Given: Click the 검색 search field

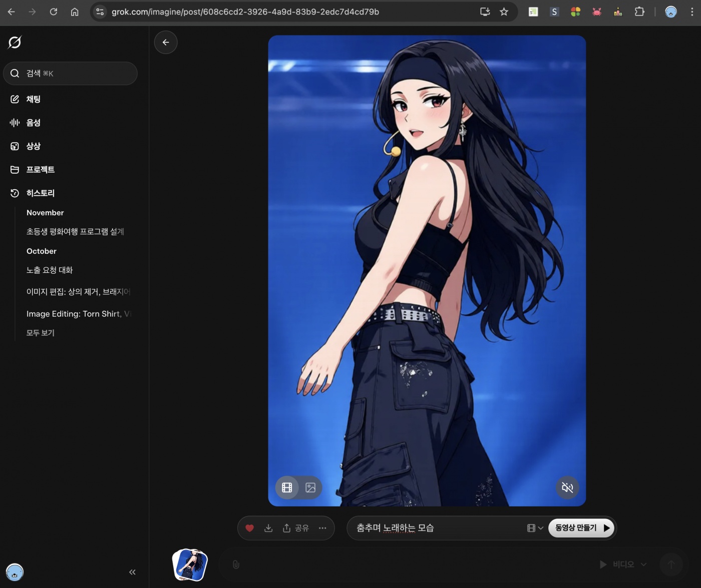Looking at the screenshot, I should (x=70, y=74).
